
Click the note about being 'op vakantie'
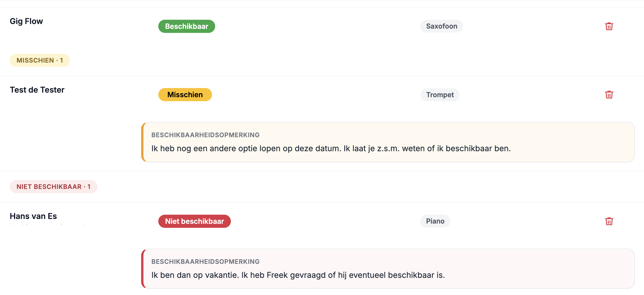coord(298,275)
